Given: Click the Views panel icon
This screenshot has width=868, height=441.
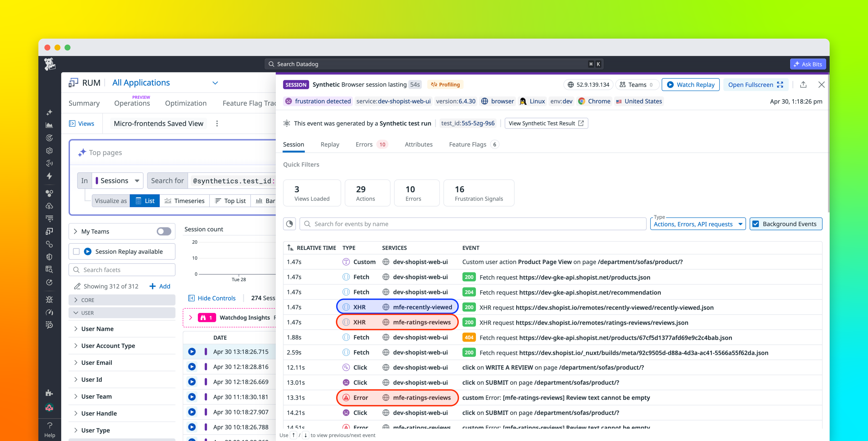Looking at the screenshot, I should pos(72,123).
